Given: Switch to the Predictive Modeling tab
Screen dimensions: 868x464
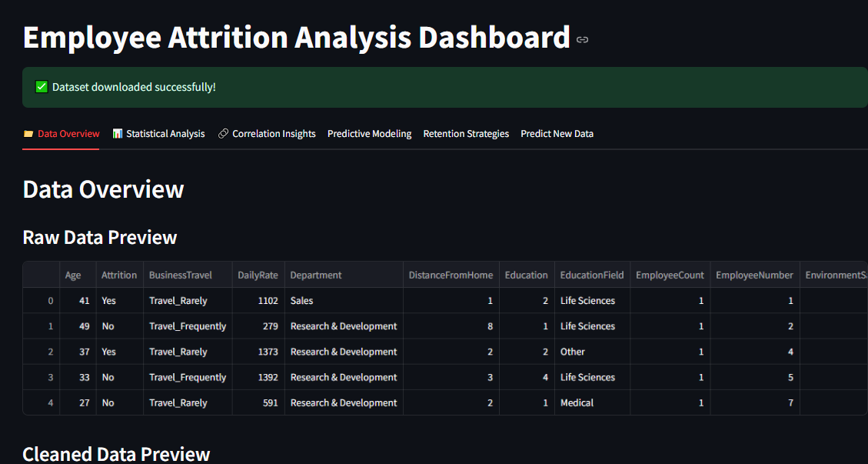Looking at the screenshot, I should tap(369, 133).
